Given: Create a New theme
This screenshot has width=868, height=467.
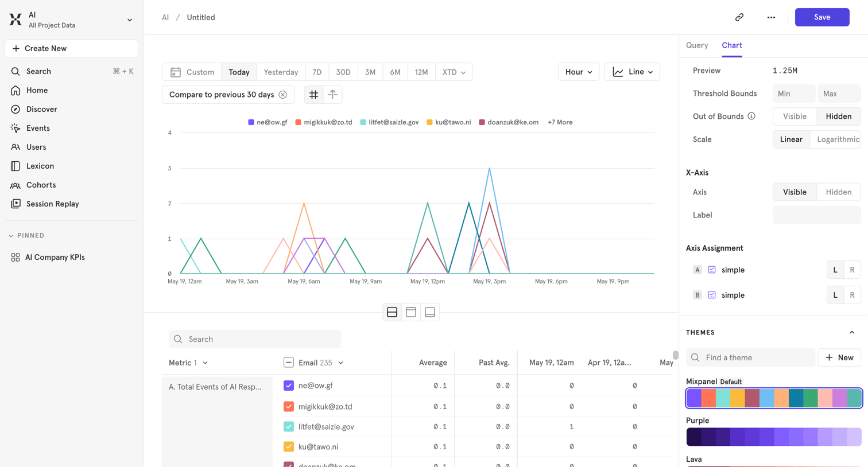Looking at the screenshot, I should [839, 357].
